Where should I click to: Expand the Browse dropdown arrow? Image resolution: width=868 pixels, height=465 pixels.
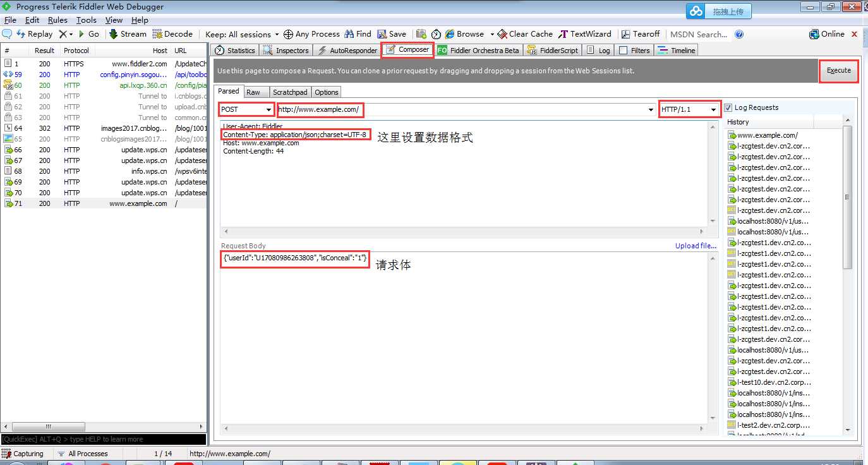tap(492, 34)
